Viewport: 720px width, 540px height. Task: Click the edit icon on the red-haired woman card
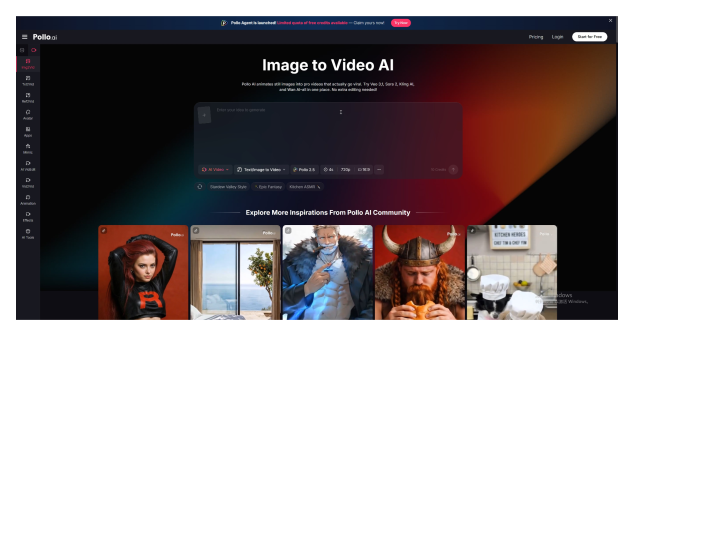point(104,231)
